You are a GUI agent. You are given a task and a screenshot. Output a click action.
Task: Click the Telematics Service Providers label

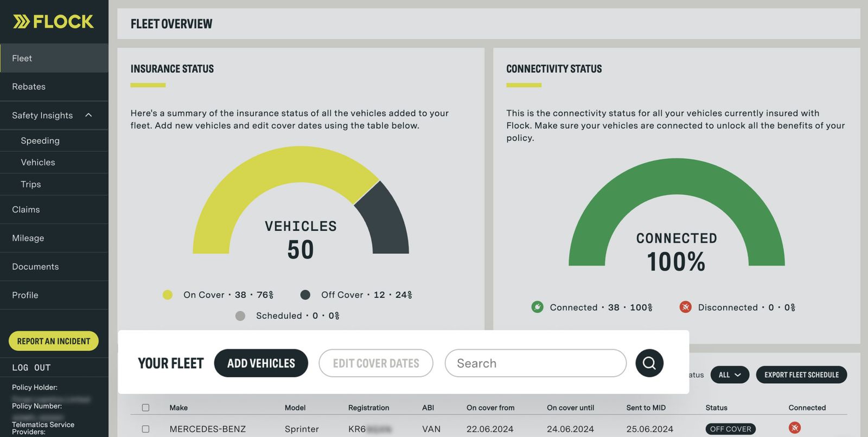[43, 428]
